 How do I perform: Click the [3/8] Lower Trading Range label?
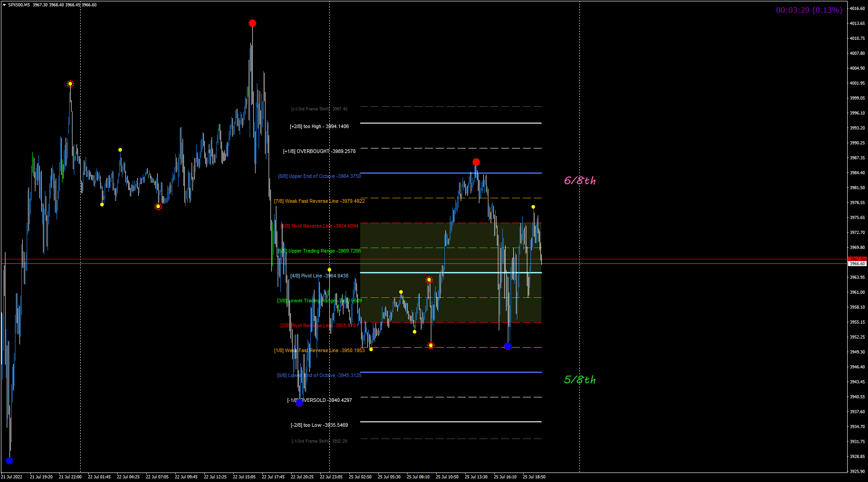[319, 301]
